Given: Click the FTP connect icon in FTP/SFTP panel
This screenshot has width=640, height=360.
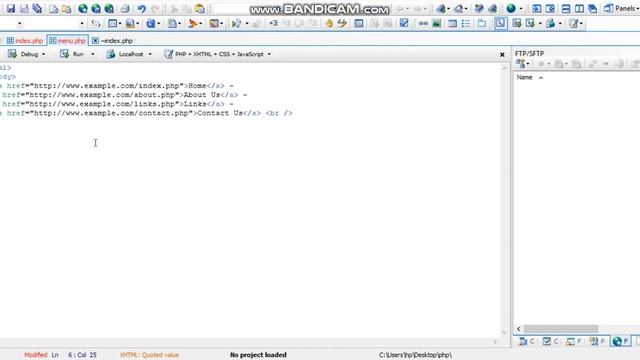Looking at the screenshot, I should (520, 64).
